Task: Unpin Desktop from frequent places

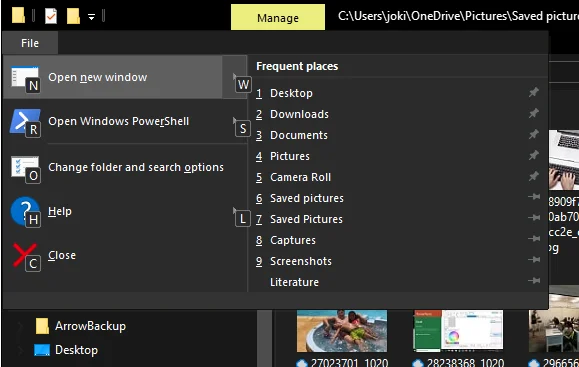Action: pyautogui.click(x=534, y=92)
